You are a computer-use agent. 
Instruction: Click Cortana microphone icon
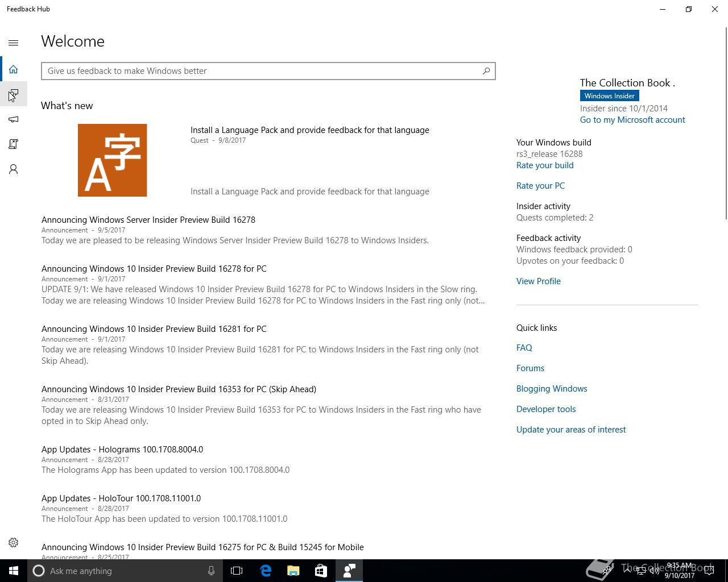point(211,571)
